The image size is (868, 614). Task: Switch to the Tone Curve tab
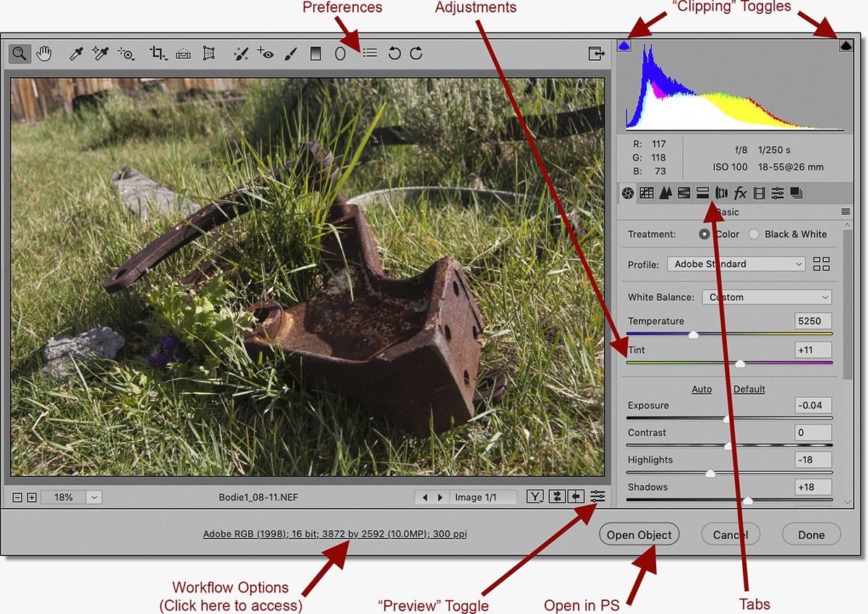pos(647,193)
